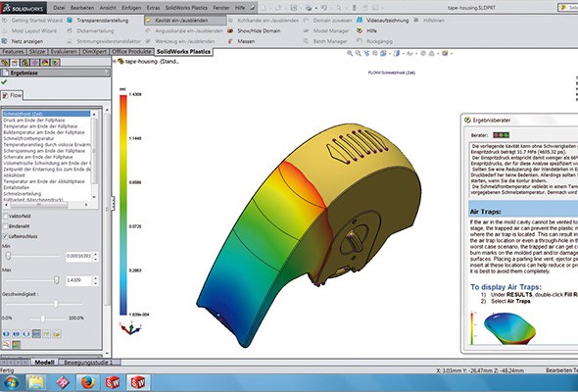Click the Kavität ein-/ausblenden icon
578x392 pixels.
click(149, 21)
